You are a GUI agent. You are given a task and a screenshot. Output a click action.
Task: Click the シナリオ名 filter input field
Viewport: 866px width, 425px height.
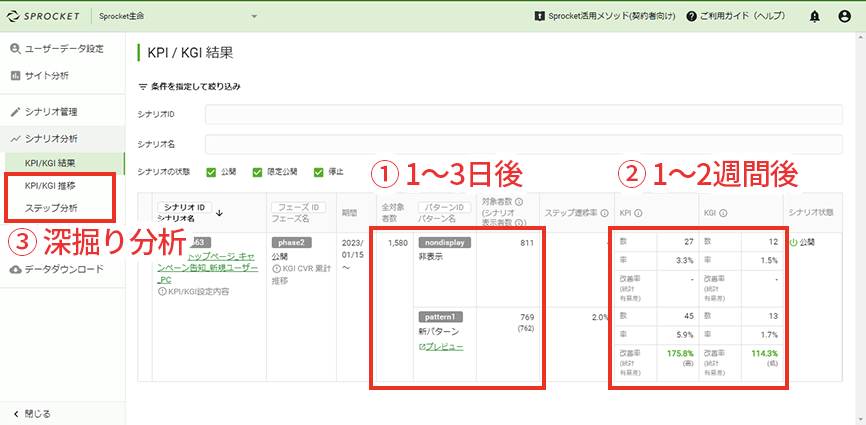tap(524, 144)
